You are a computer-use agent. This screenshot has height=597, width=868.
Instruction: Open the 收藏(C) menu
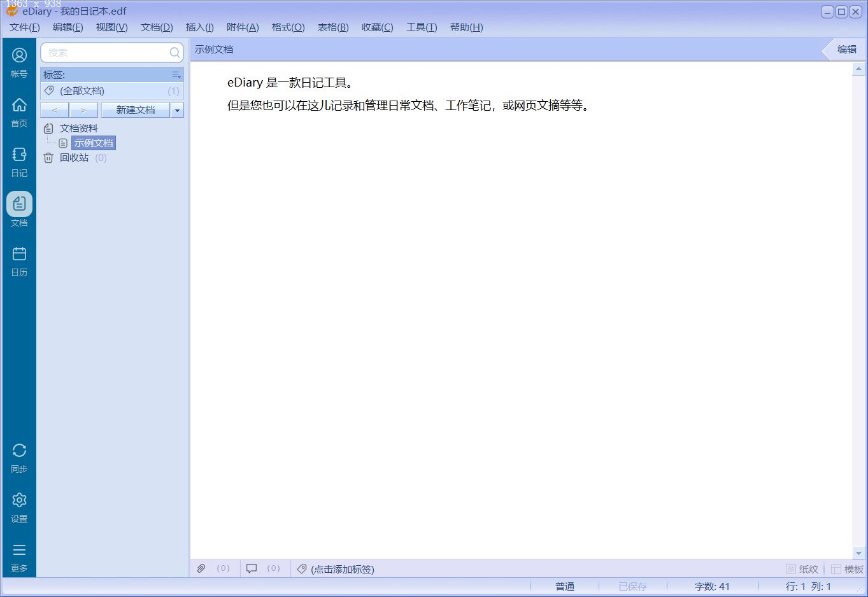[x=378, y=27]
